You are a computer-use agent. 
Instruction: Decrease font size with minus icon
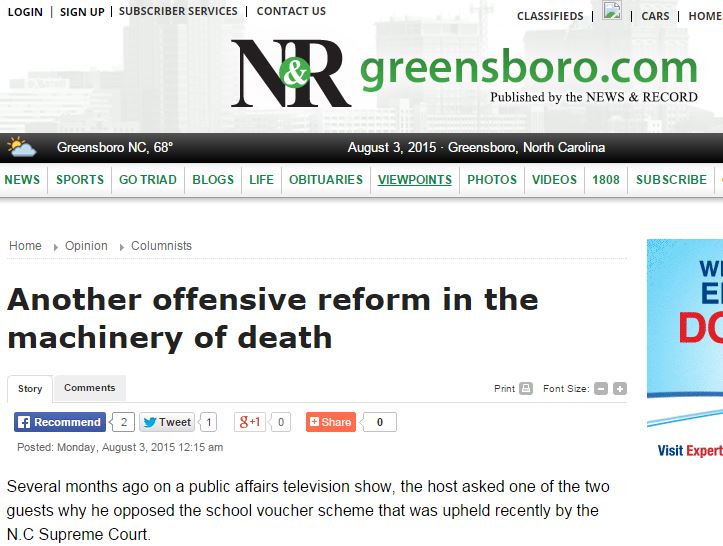(601, 389)
